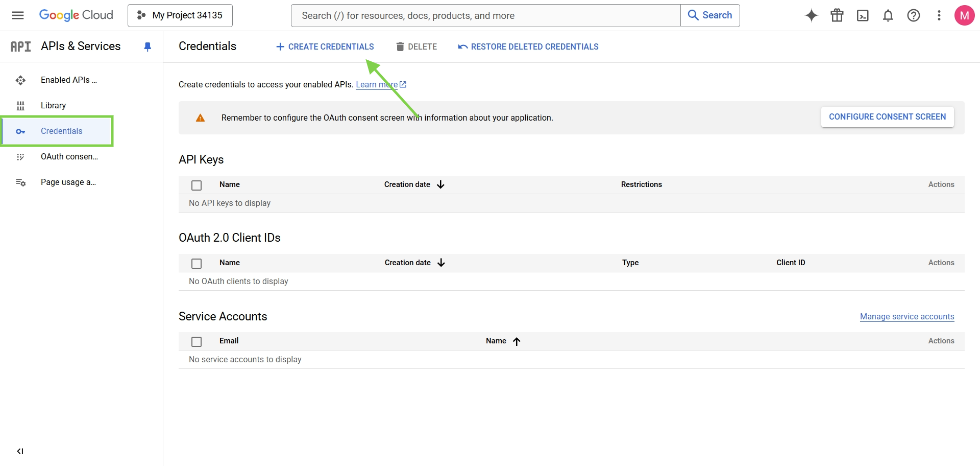This screenshot has width=980, height=466.
Task: Open the three-dot settings menu
Action: click(939, 15)
